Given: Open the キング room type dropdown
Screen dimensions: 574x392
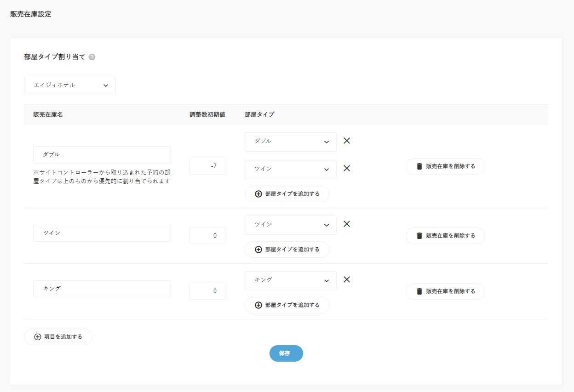Looking at the screenshot, I should pos(290,281).
